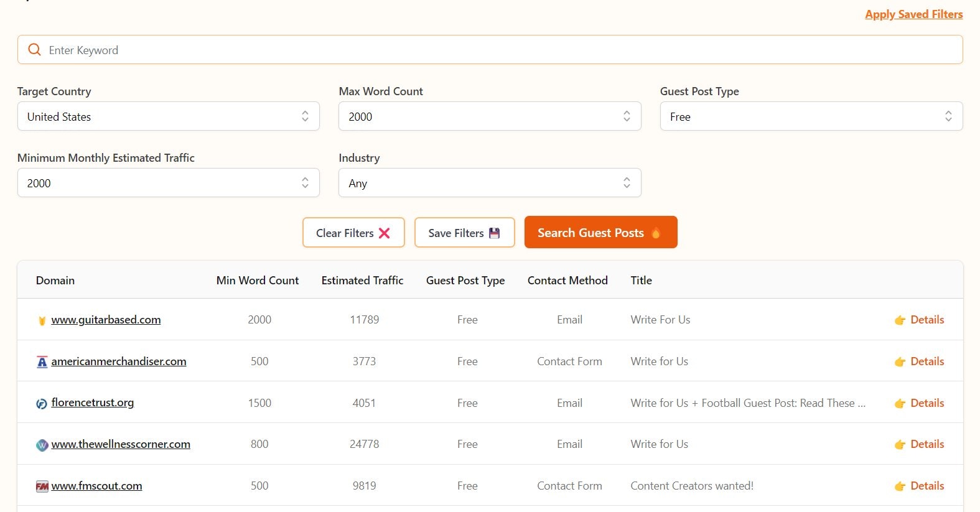The height and width of the screenshot is (512, 980).
Task: Open the americanmerchandiser.com link
Action: point(119,361)
